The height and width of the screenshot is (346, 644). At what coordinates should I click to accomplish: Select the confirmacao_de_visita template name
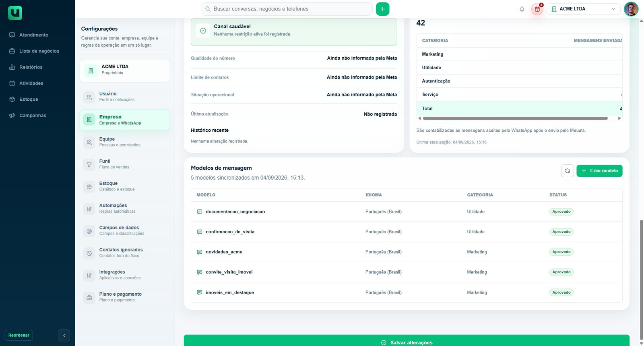[x=230, y=232]
